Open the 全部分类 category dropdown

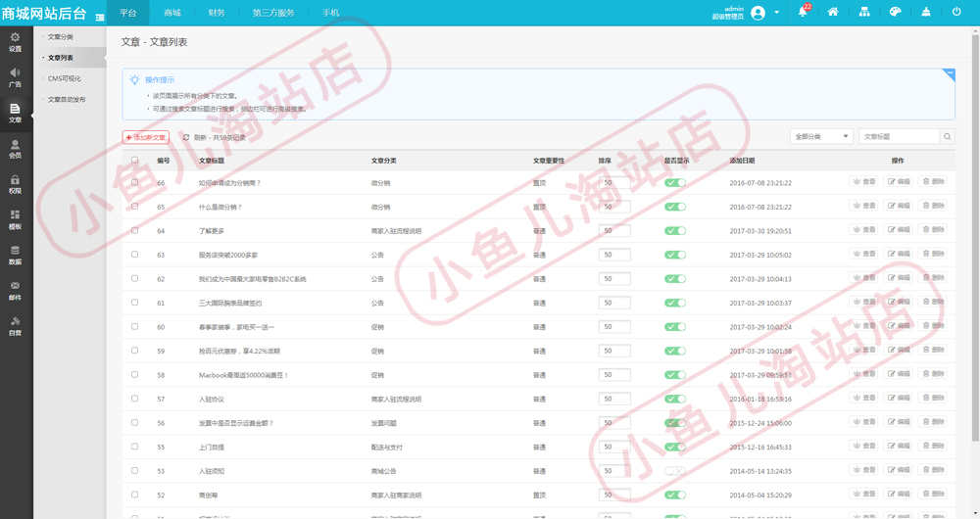point(821,136)
